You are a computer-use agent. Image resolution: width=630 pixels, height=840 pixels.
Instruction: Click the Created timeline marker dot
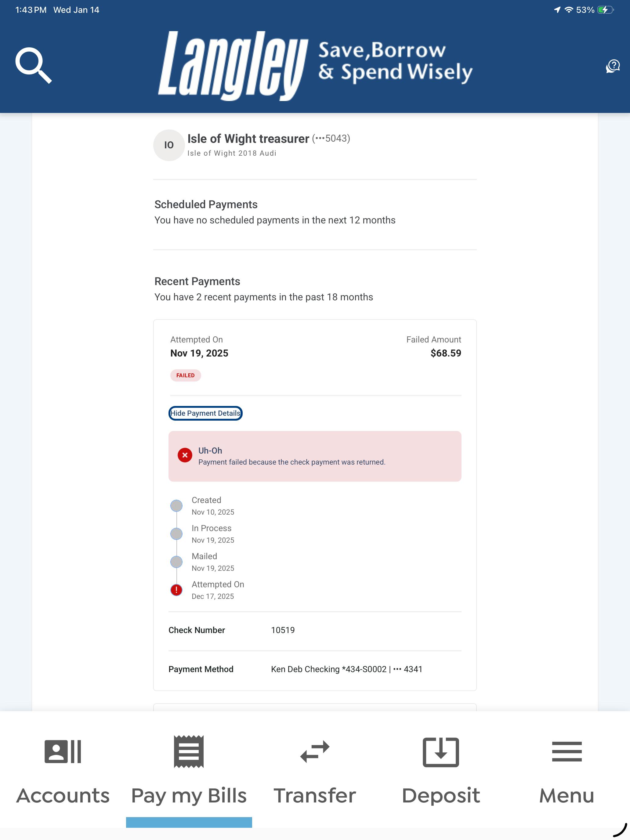[x=176, y=506]
